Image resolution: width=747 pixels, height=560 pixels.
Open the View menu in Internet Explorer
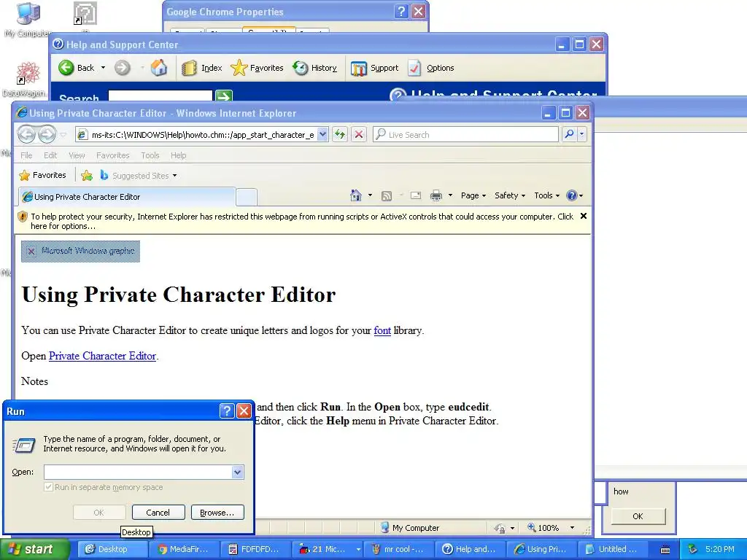[77, 155]
